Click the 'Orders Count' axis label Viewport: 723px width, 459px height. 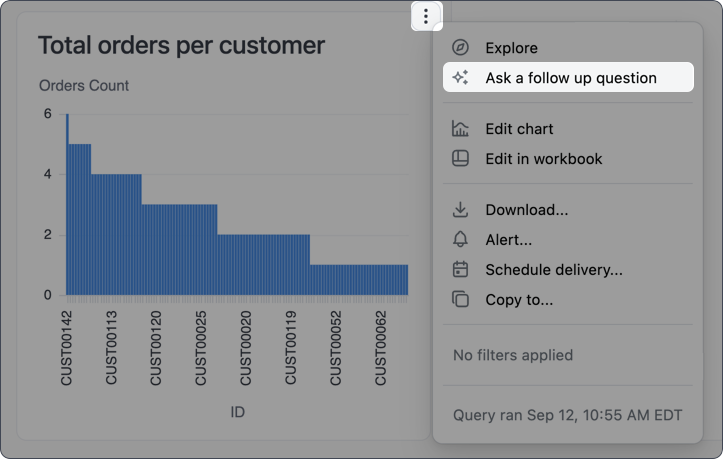coord(84,86)
